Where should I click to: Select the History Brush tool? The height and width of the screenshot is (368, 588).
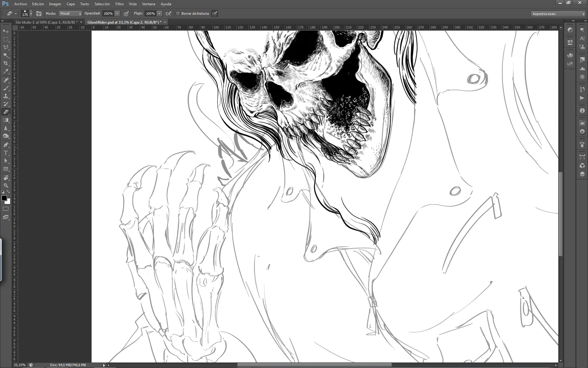6,104
